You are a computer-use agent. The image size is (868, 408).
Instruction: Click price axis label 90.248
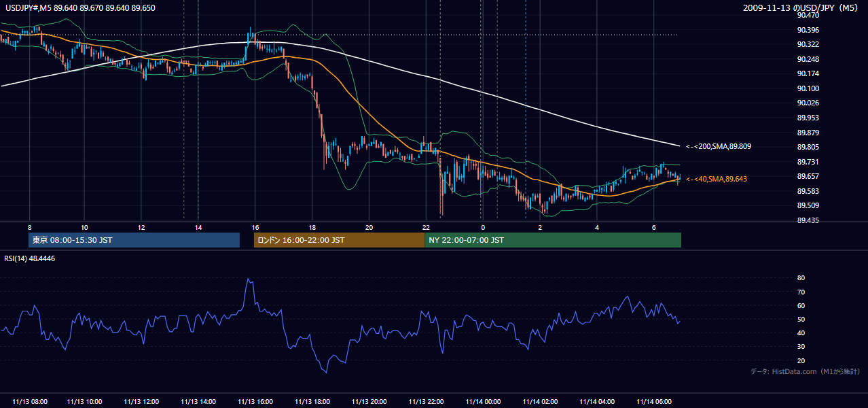(808, 59)
